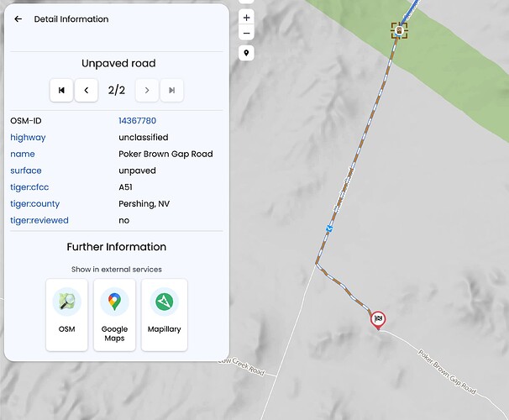Click the back arrow beside Detail Information
Viewport: 509px width, 420px height.
pyautogui.click(x=18, y=19)
